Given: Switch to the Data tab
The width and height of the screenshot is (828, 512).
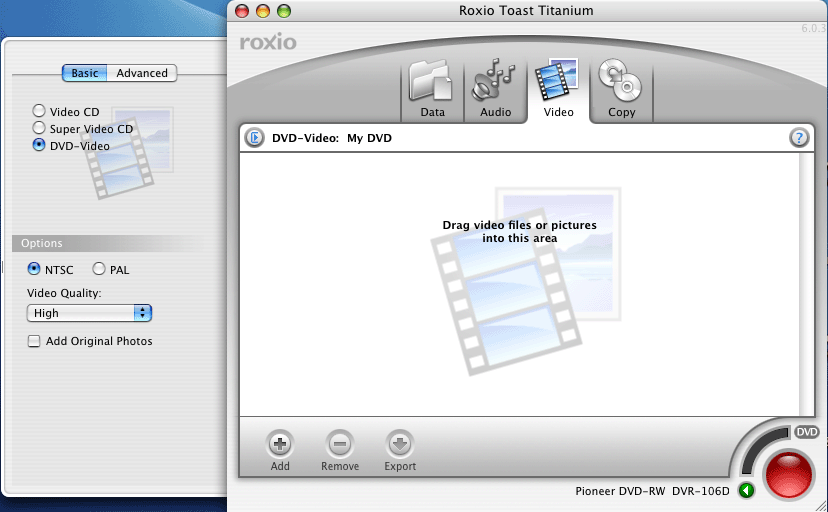Looking at the screenshot, I should tap(432, 90).
